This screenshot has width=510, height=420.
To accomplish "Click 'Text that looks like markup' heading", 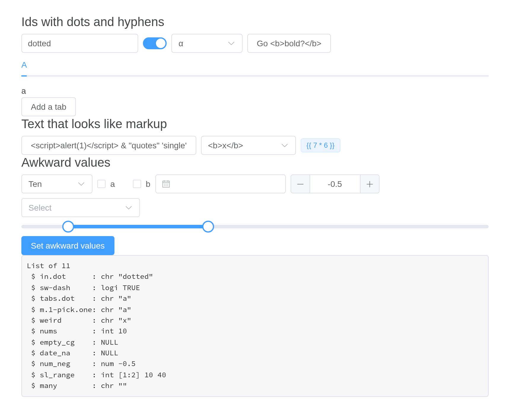I will click(x=94, y=124).
